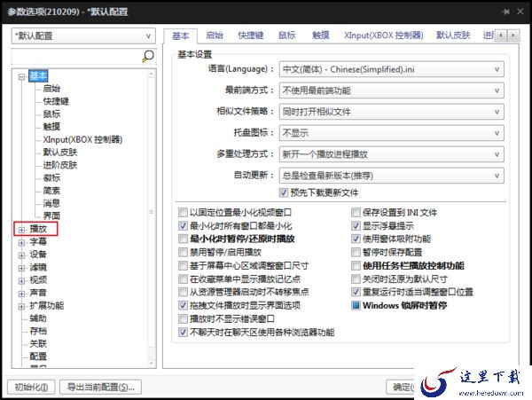Toggle 不聊天时在聊天区使用各种浏览器功能 checkbox
Image resolution: width=532 pixels, height=400 pixels.
(183, 332)
